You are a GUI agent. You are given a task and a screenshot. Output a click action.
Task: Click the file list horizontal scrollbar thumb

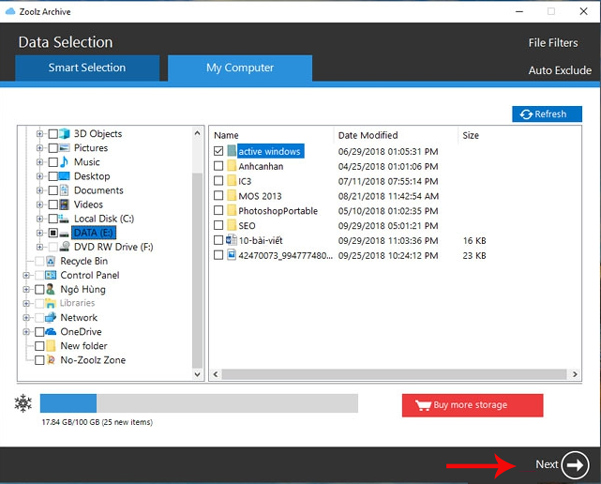click(394, 374)
